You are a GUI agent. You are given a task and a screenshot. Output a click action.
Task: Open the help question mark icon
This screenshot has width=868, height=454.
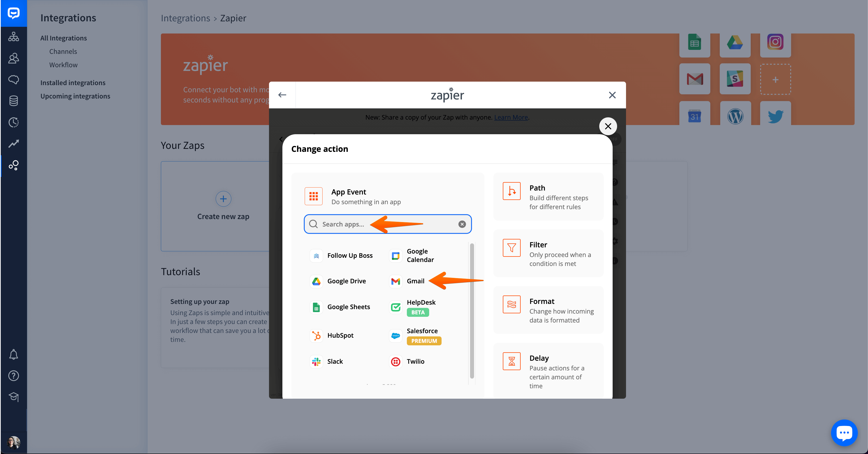coord(13,376)
